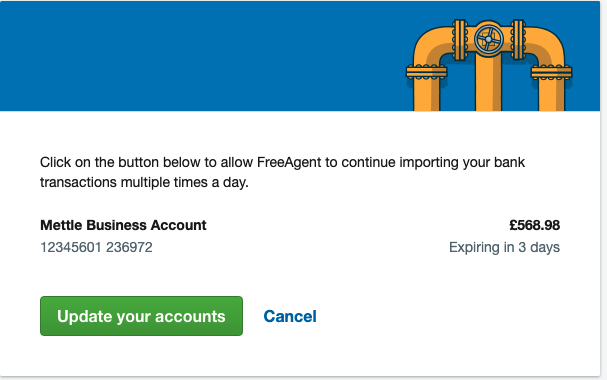Click the blank white area right of Cancel
This screenshot has height=380, width=607.
point(457,316)
